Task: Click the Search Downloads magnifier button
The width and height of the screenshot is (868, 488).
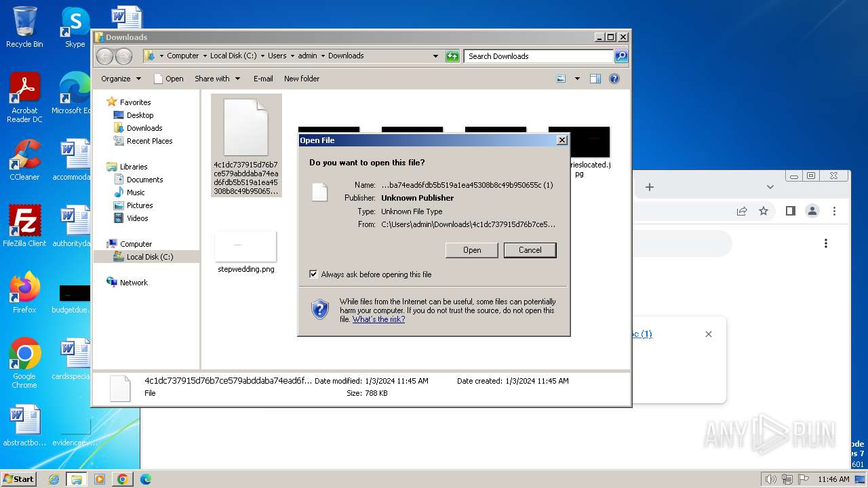Action: 620,56
